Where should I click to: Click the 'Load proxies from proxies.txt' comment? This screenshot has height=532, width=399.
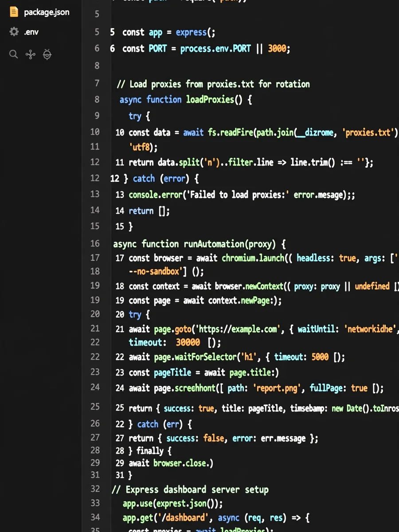[213, 84]
